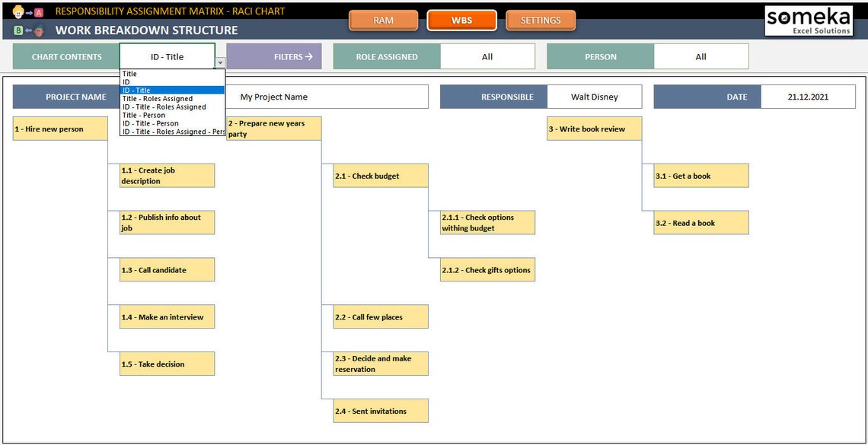Open the SETTINGS tab

(x=541, y=21)
